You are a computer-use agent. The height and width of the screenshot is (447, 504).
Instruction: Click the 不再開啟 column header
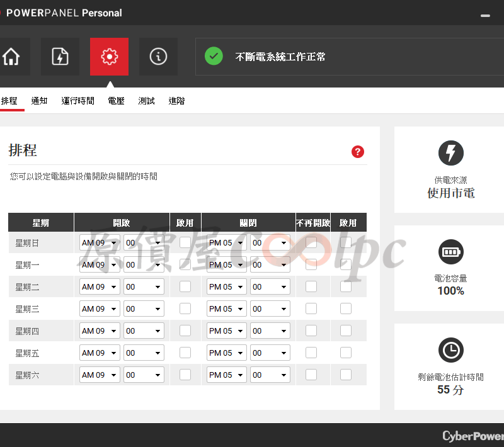[313, 222]
